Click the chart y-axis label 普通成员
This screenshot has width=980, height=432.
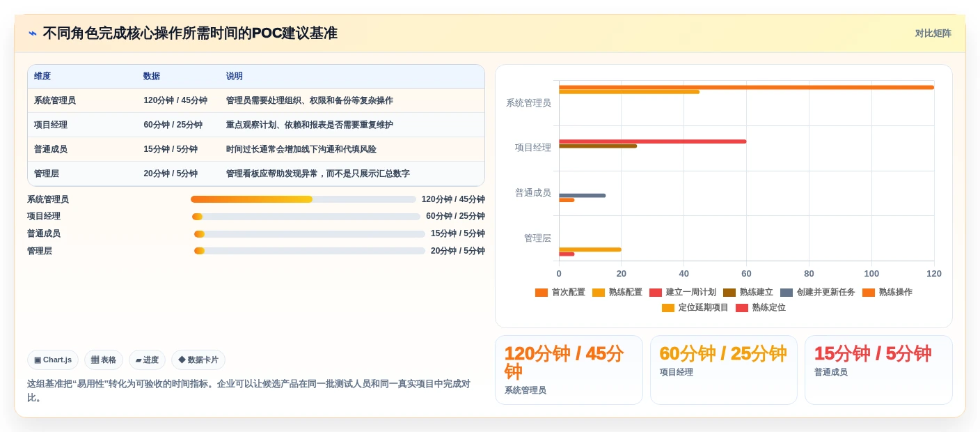point(533,193)
